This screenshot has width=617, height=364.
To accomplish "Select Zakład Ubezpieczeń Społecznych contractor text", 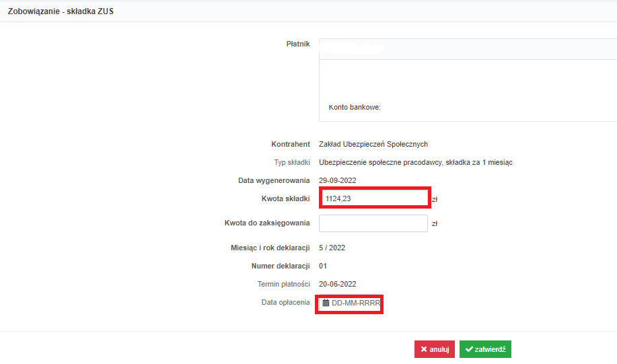I will coord(373,144).
